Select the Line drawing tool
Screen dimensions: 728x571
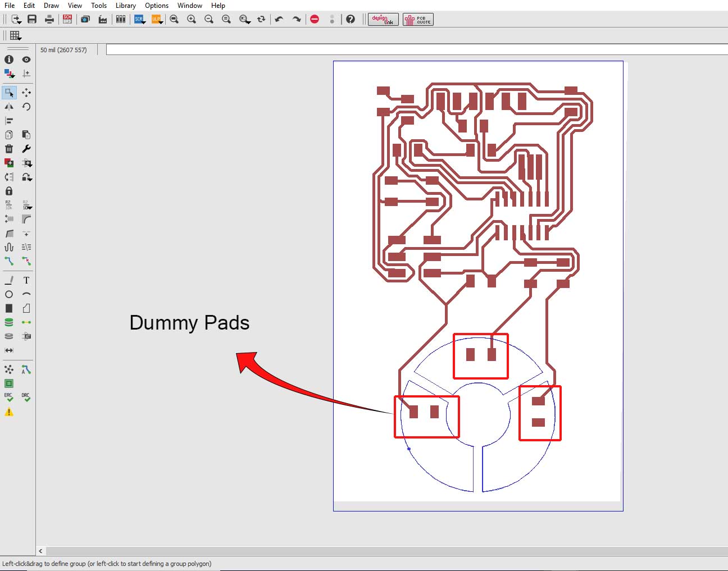[9, 280]
